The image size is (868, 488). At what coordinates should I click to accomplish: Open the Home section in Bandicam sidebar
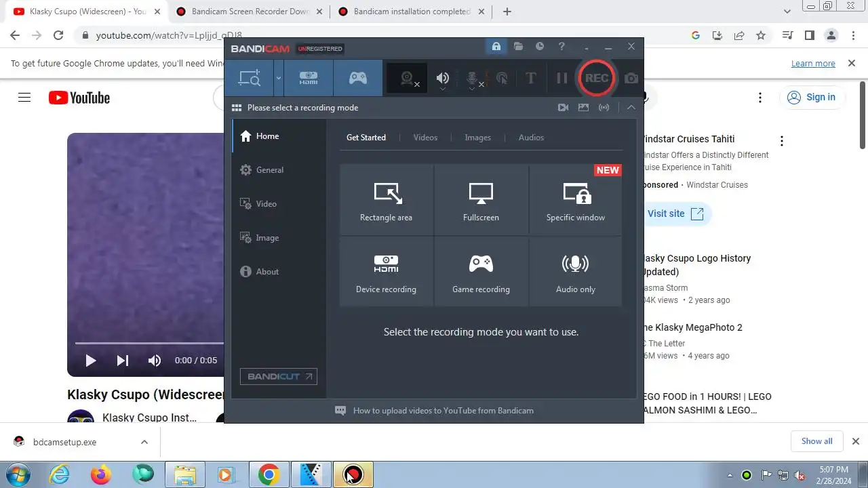tap(279, 136)
